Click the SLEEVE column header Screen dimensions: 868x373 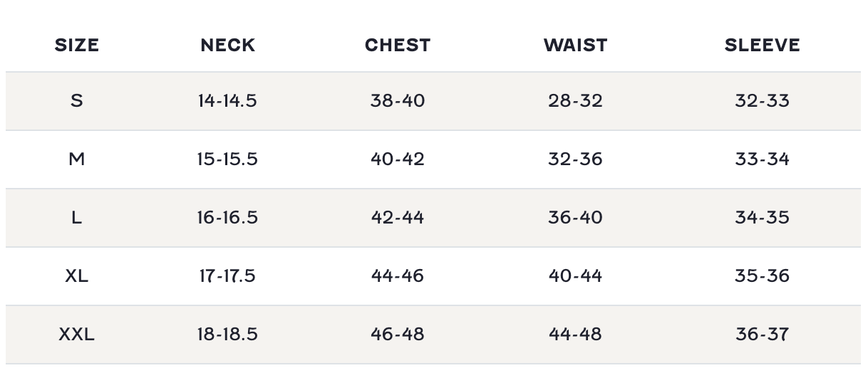point(762,45)
